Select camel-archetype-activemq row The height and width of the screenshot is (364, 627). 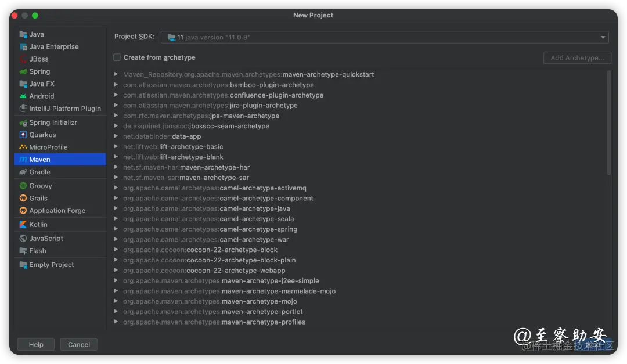(x=214, y=188)
